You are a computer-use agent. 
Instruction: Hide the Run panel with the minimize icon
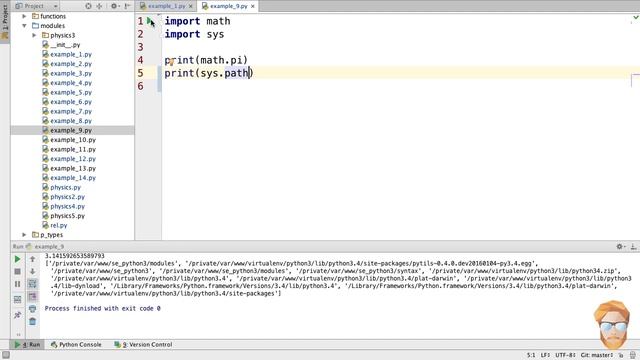point(633,247)
